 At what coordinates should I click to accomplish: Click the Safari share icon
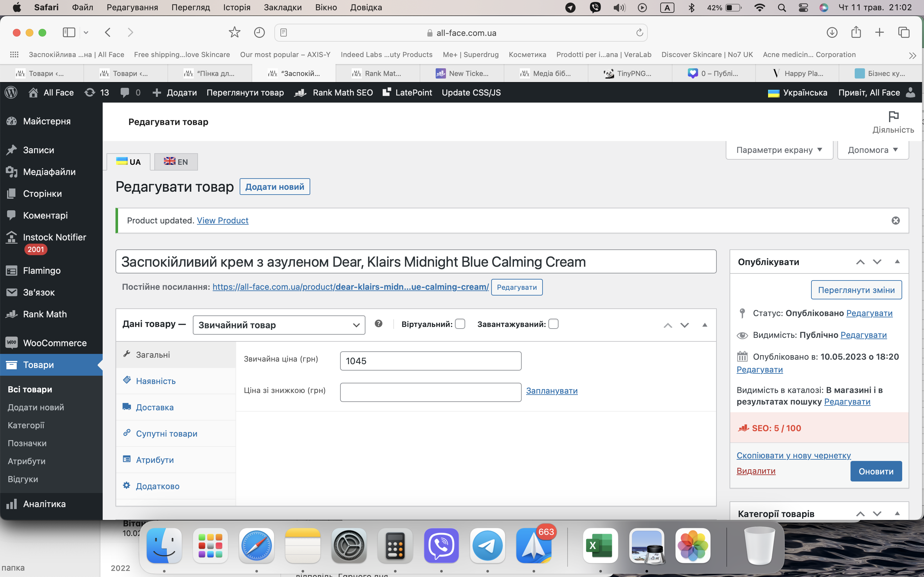pyautogui.click(x=856, y=32)
